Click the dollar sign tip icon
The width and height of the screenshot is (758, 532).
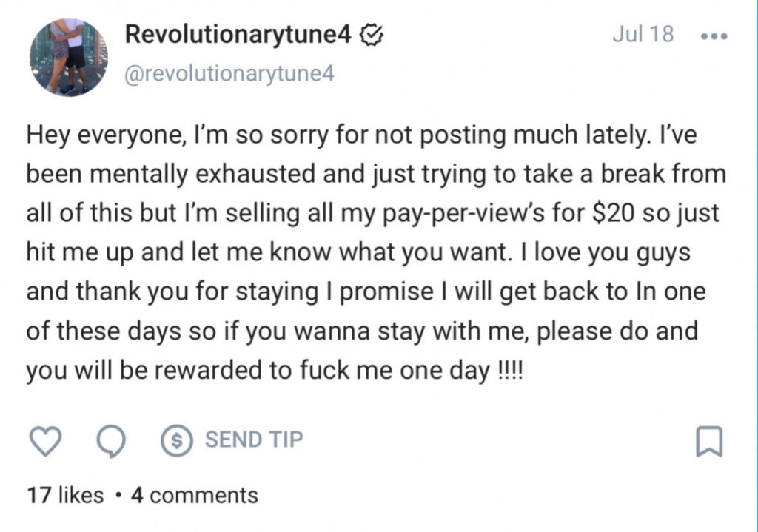(x=175, y=439)
